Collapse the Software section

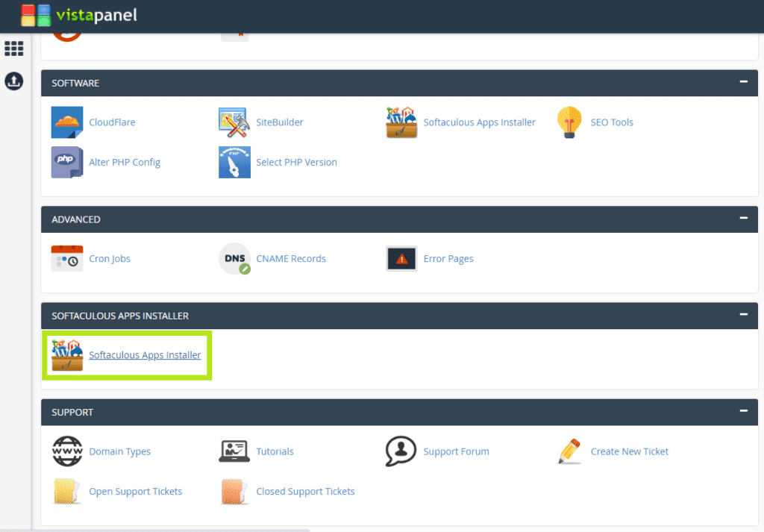[x=743, y=82]
